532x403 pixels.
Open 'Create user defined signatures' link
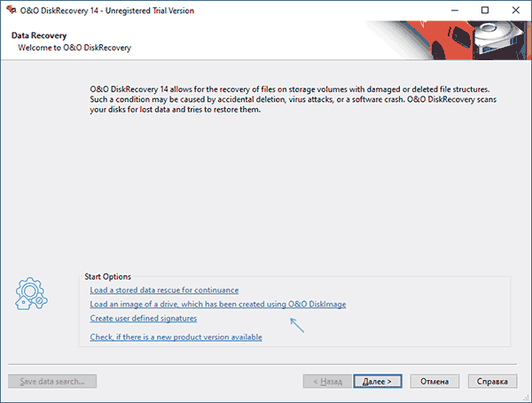pyautogui.click(x=143, y=319)
